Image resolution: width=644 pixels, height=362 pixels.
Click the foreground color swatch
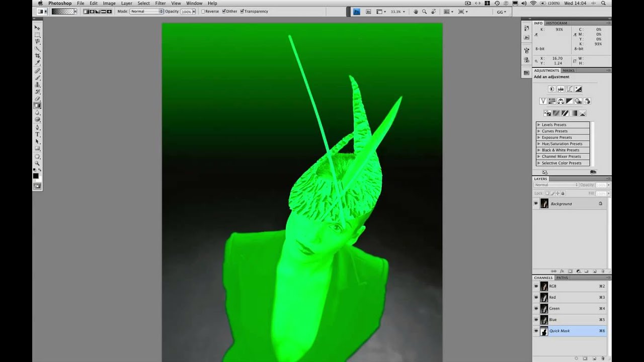36,175
